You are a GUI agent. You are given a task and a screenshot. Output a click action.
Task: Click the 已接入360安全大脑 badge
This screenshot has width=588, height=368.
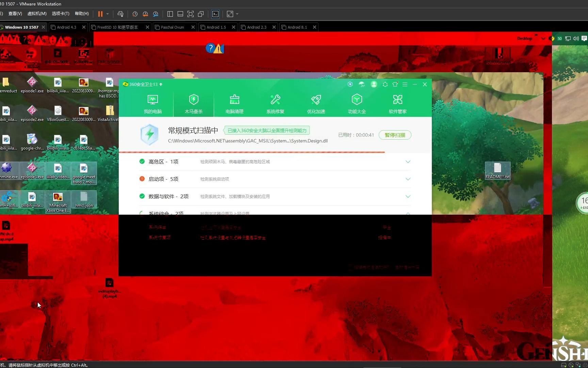267,131
